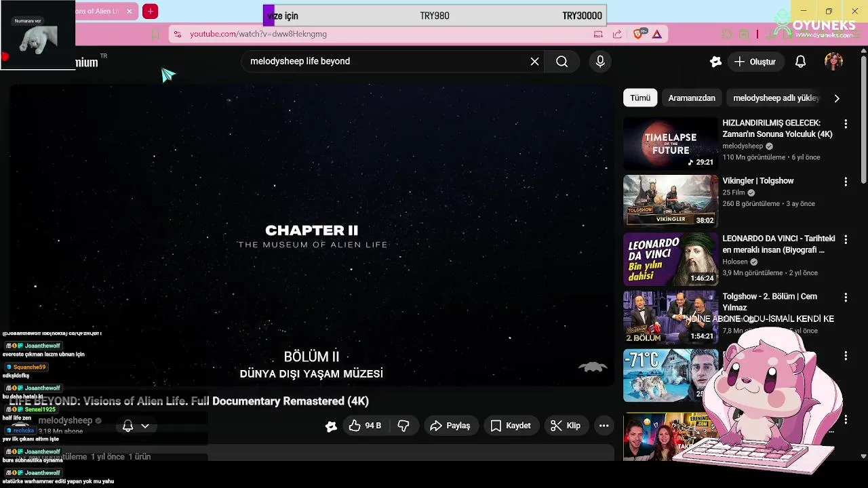
Task: Open a new browser tab with plus
Action: pos(151,12)
